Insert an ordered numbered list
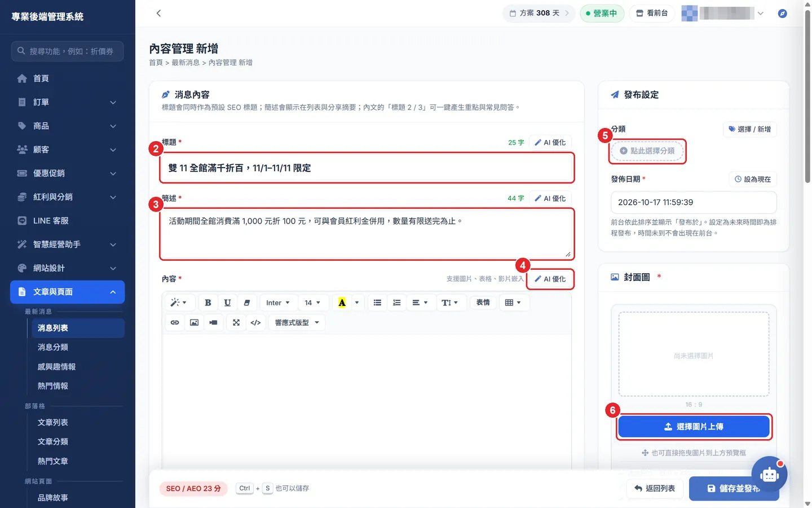 (x=396, y=303)
